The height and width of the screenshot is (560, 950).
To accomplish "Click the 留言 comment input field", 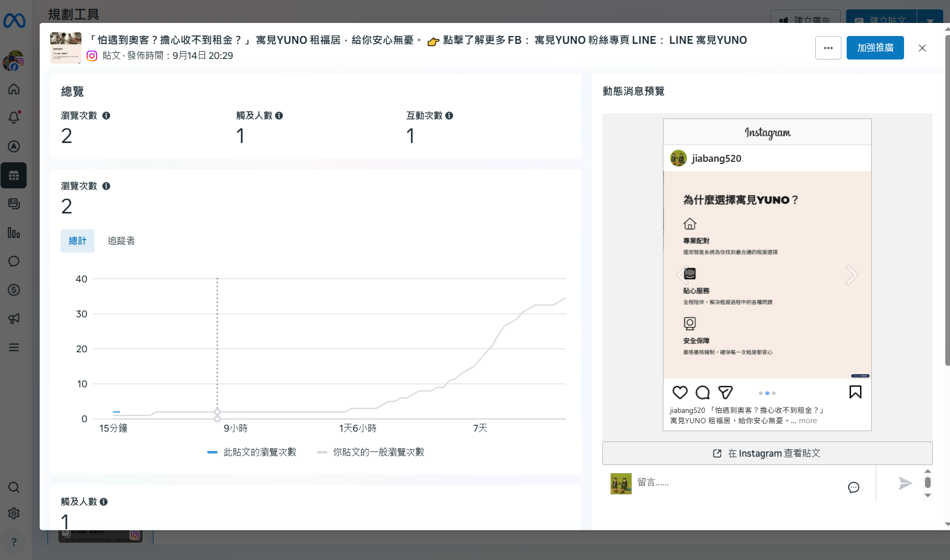I will click(x=736, y=483).
